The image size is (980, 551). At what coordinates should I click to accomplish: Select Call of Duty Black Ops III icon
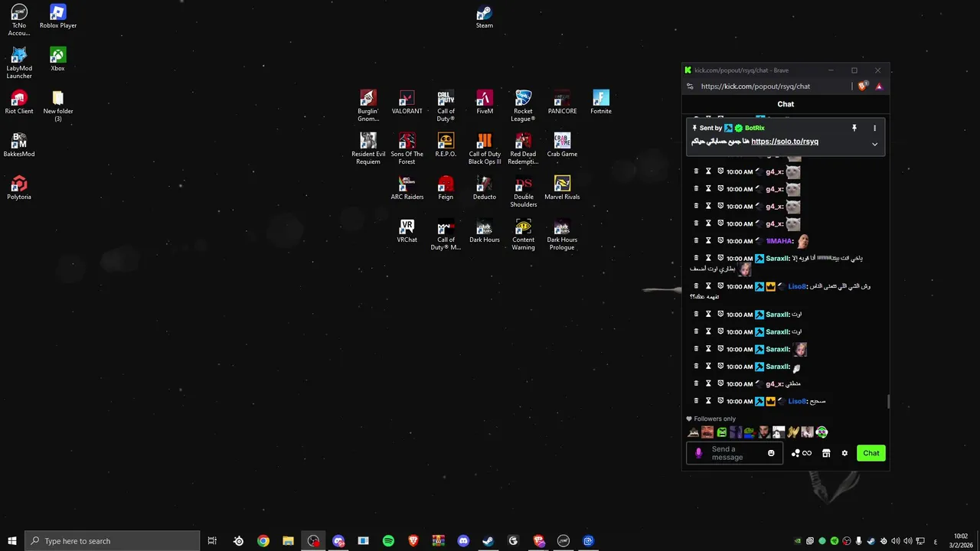pyautogui.click(x=485, y=149)
